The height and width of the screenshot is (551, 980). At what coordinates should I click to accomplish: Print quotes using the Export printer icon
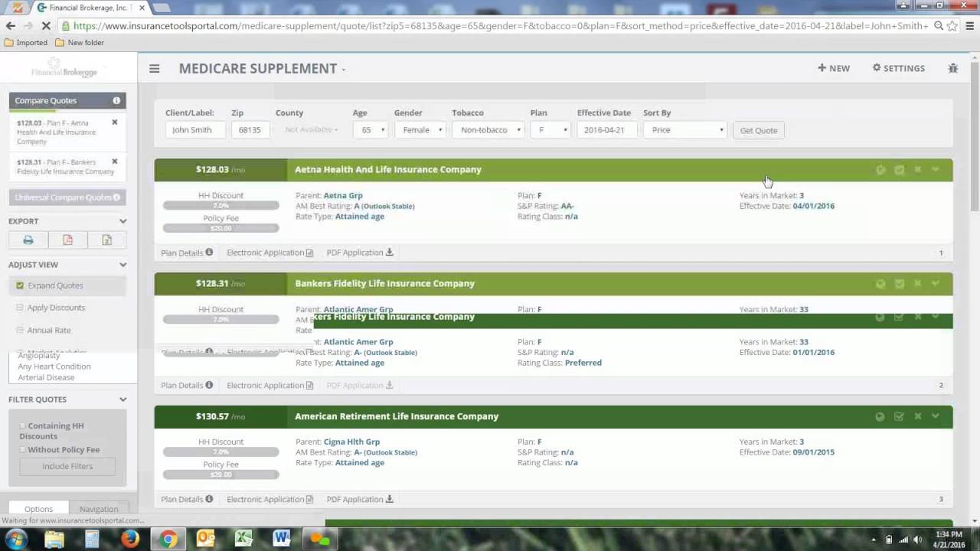[28, 240]
